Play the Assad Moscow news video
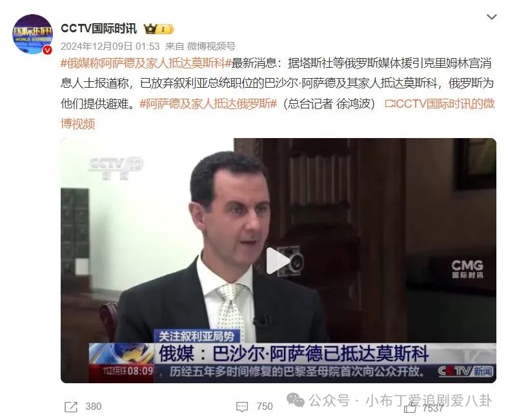 point(278,261)
